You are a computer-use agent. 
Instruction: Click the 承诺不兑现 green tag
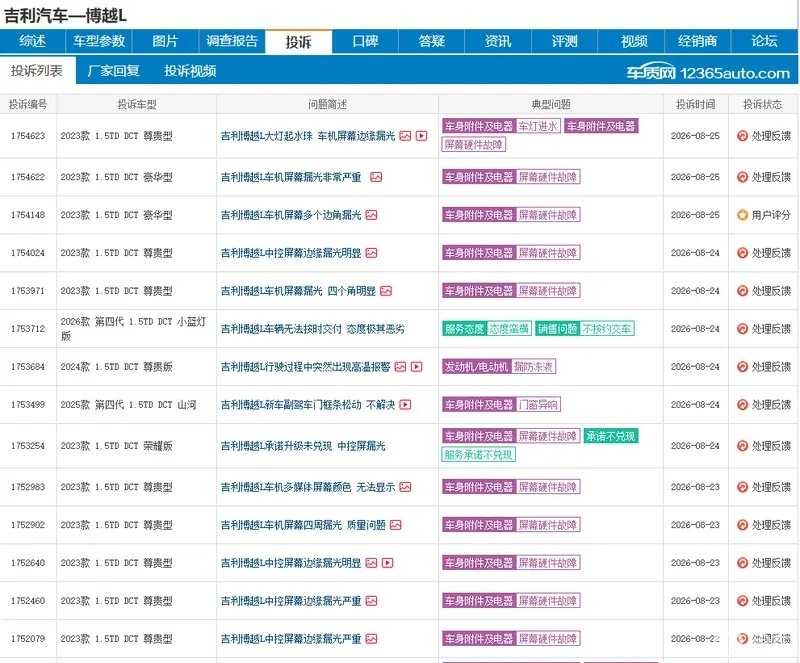coord(611,436)
